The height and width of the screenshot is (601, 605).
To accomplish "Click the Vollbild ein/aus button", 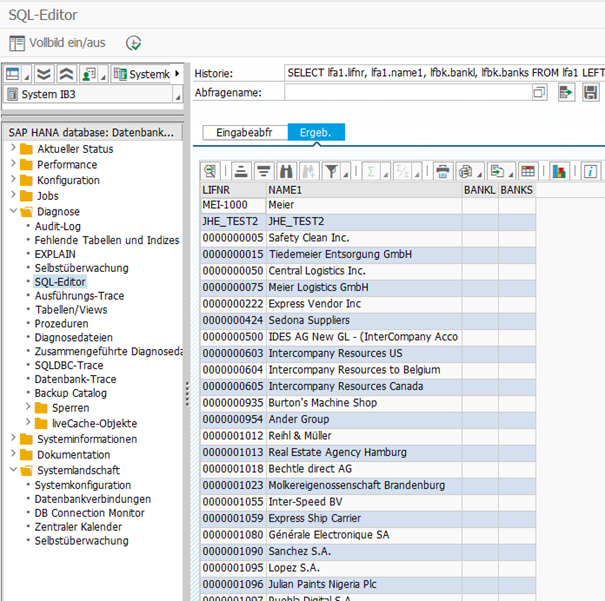I will tap(58, 43).
